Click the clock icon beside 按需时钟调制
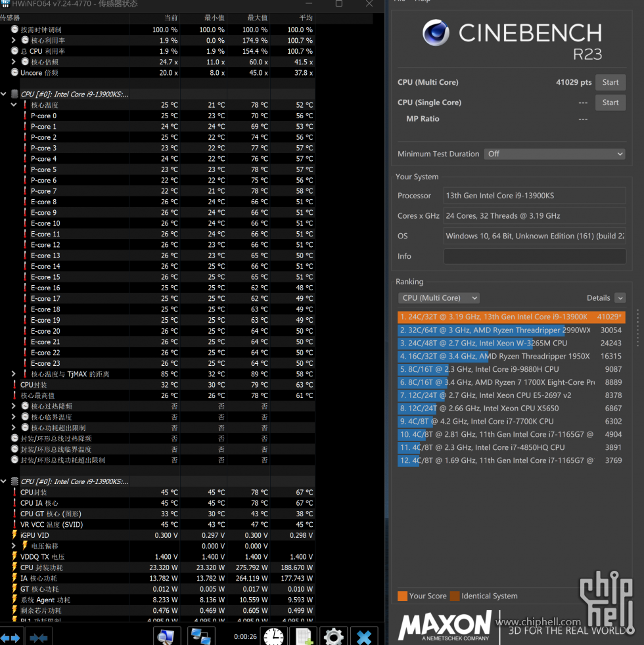Screen dimensions: 644x645 click(x=14, y=29)
